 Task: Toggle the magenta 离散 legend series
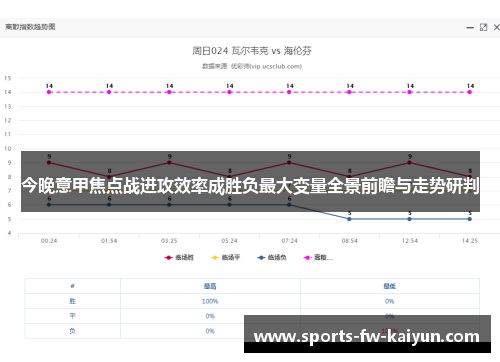[318, 257]
